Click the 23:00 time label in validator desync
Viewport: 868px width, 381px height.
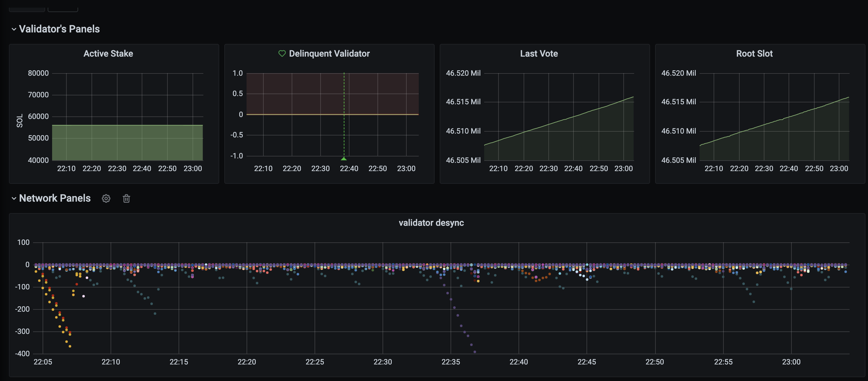pos(791,362)
